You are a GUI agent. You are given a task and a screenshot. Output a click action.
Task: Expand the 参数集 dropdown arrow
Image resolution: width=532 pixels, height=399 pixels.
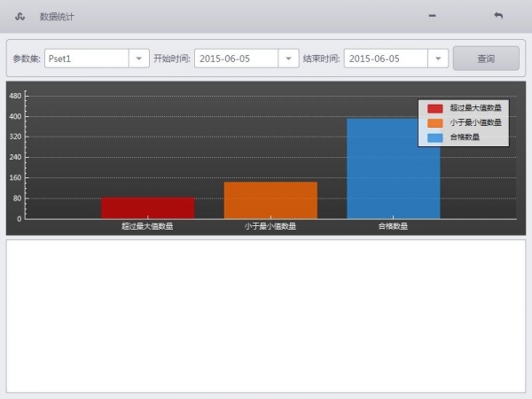(139, 59)
